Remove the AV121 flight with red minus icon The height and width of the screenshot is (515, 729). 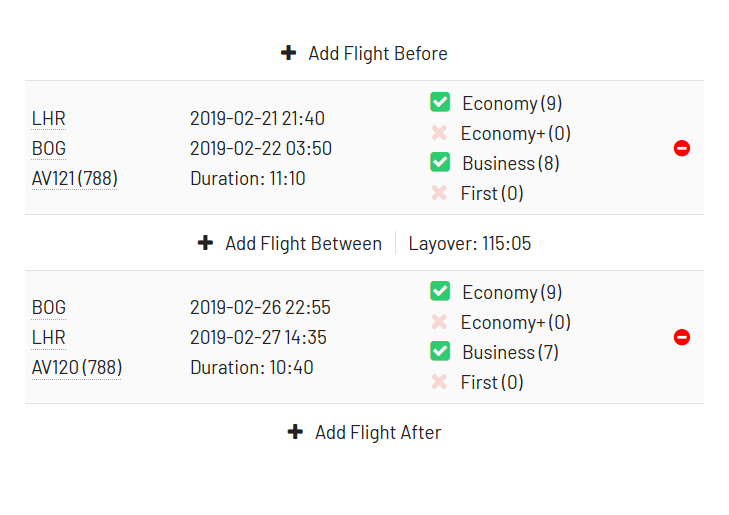682,148
